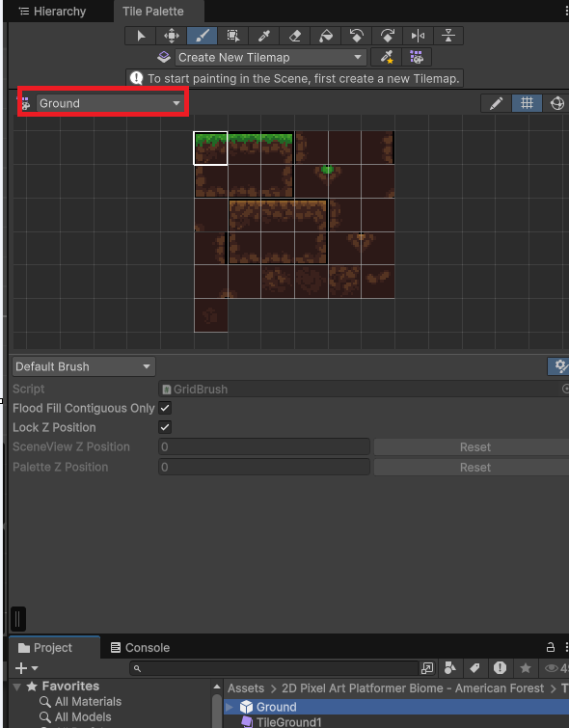Toggle the palette grid visibility button

[527, 103]
